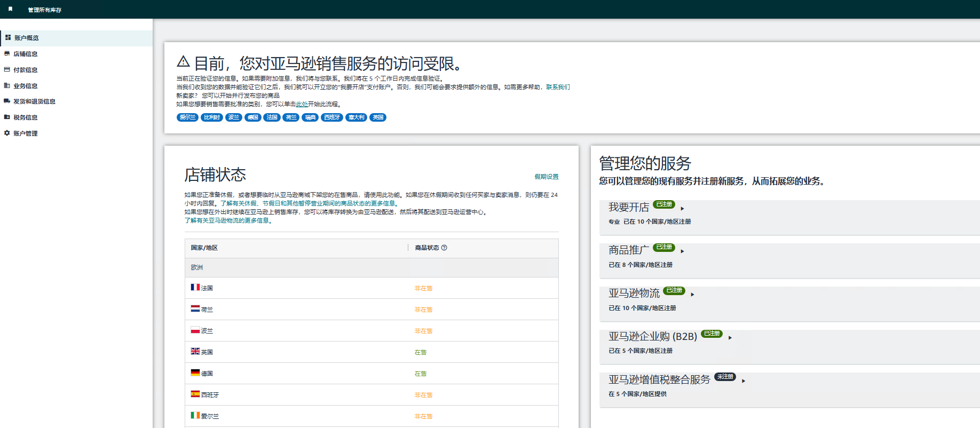Click the 管理您的服务 heading
980x428 pixels.
pos(645,163)
